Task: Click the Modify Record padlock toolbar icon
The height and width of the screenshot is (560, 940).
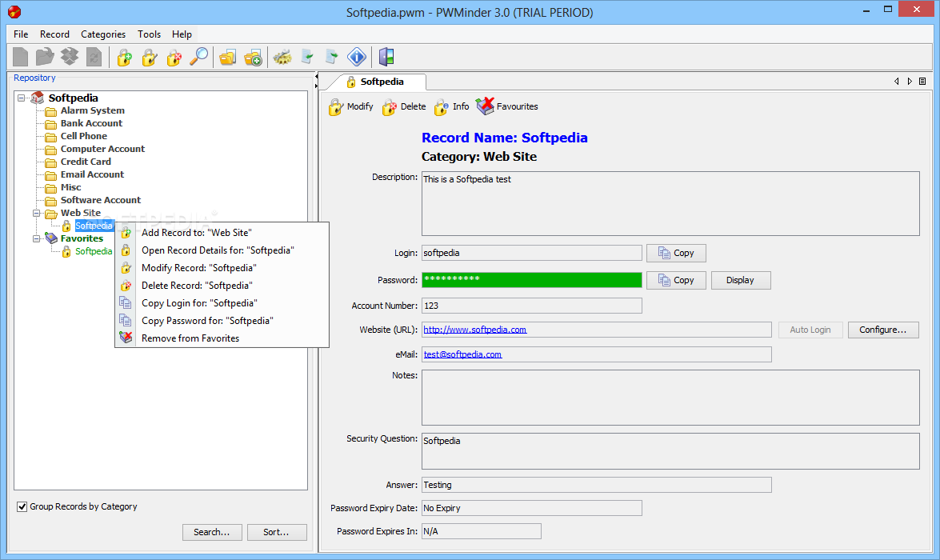Action: click(150, 57)
